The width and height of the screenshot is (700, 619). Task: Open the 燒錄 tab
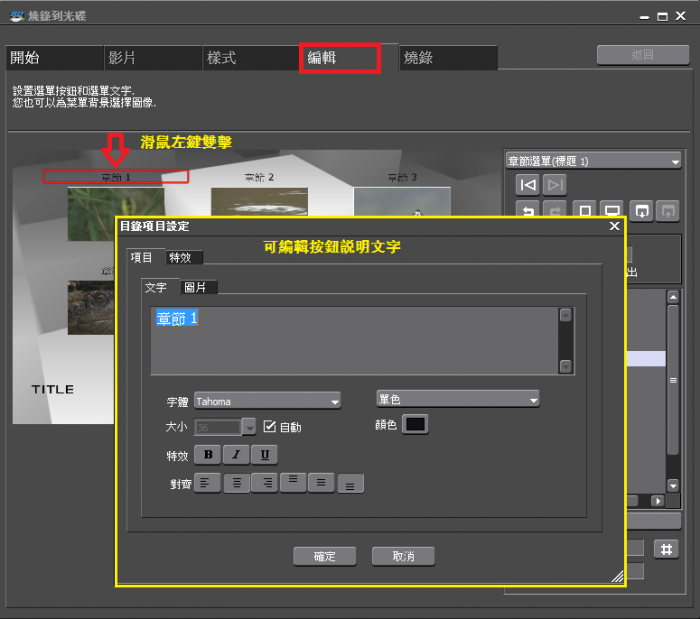point(448,58)
